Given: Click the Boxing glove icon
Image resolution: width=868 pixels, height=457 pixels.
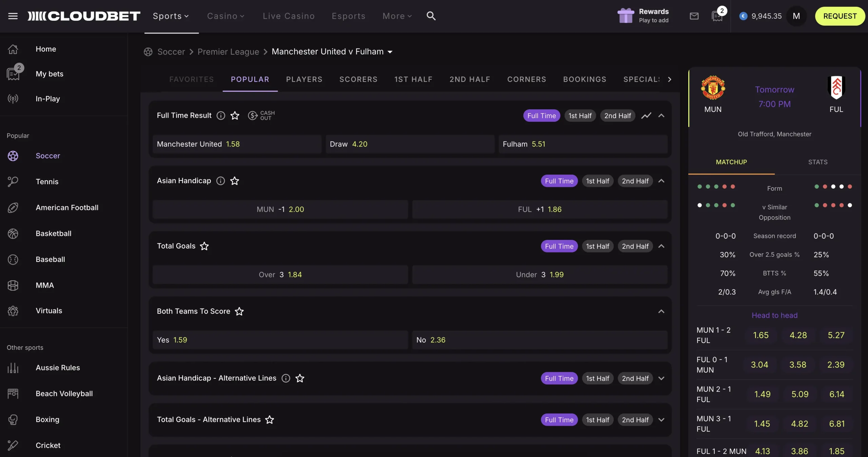Looking at the screenshot, I should click(x=13, y=420).
